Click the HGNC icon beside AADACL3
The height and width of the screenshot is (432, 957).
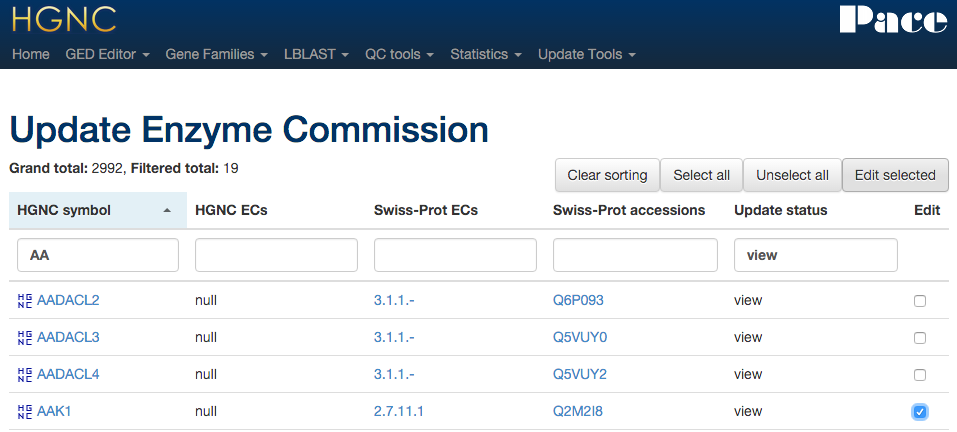coord(25,337)
